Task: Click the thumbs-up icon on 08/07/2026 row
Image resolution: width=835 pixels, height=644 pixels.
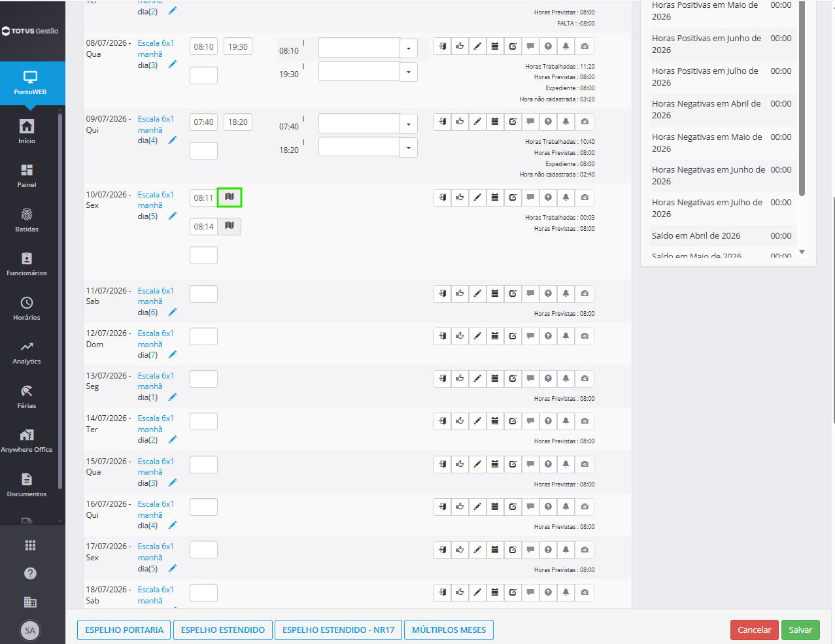Action: click(460, 46)
